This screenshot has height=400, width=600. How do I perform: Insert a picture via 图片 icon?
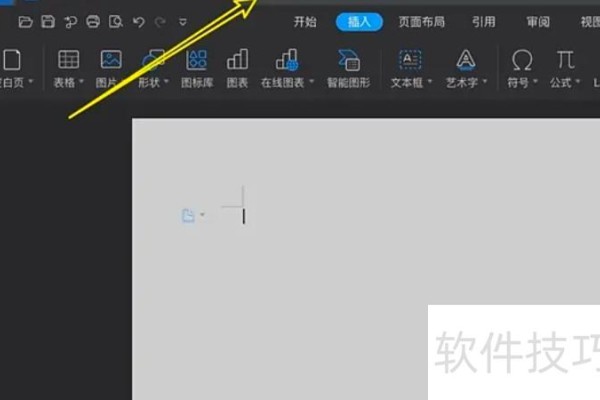click(x=111, y=60)
